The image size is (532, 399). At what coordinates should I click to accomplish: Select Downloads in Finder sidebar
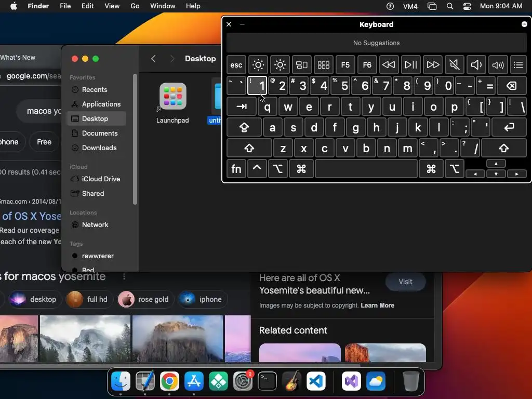96,148
